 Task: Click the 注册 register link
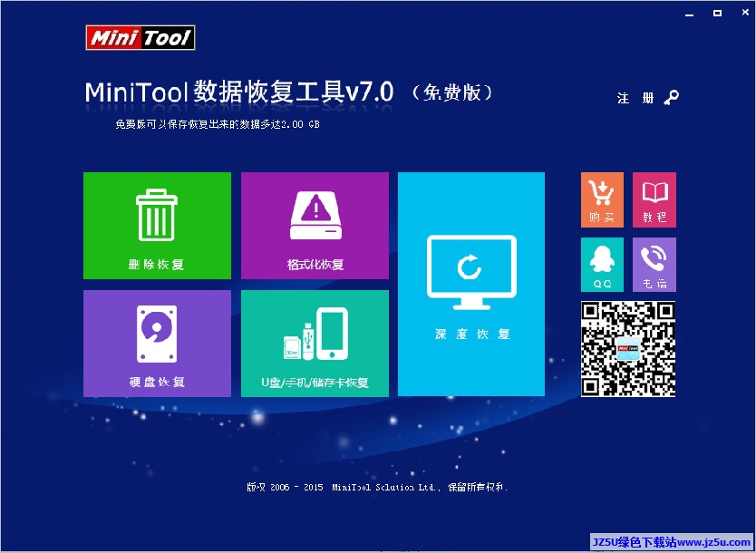(x=635, y=98)
